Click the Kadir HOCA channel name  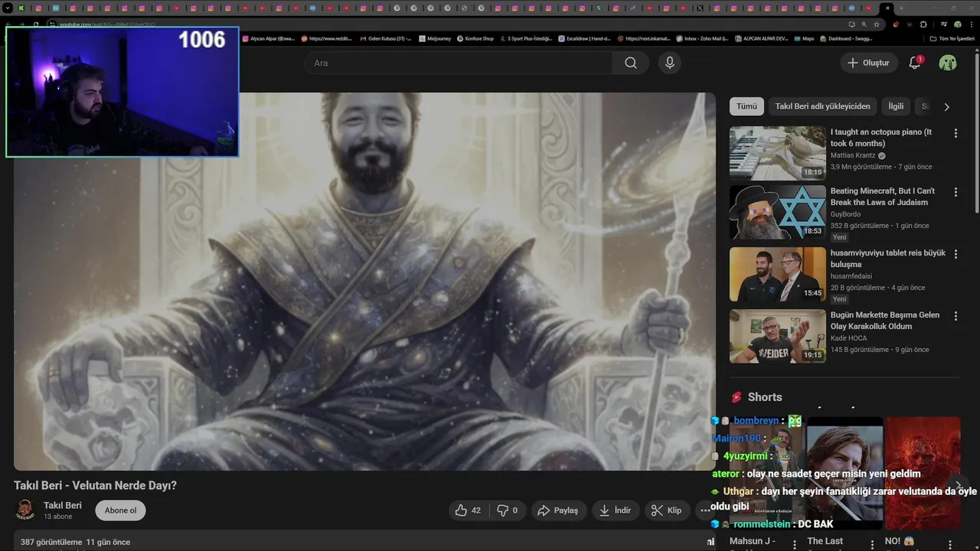coord(851,338)
